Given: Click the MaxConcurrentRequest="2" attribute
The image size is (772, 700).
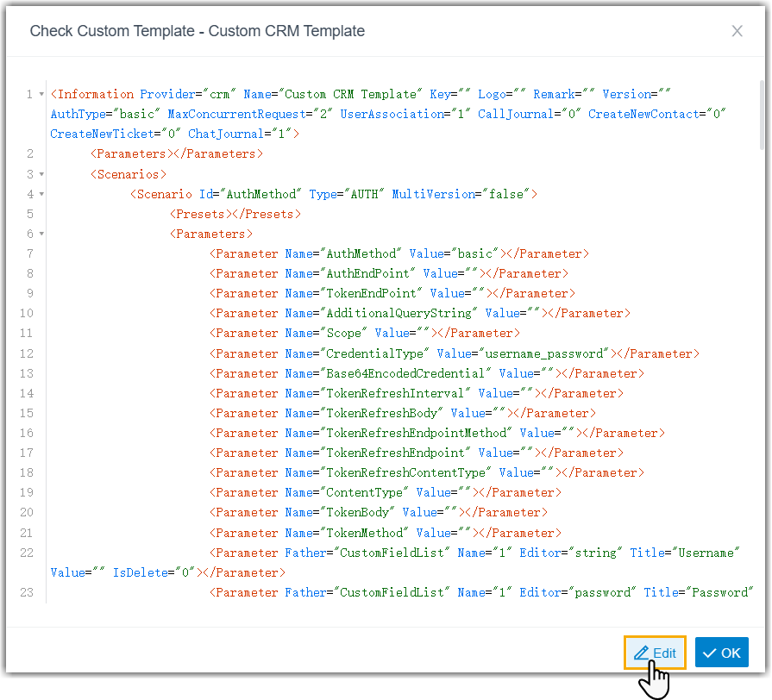Looking at the screenshot, I should tap(250, 114).
